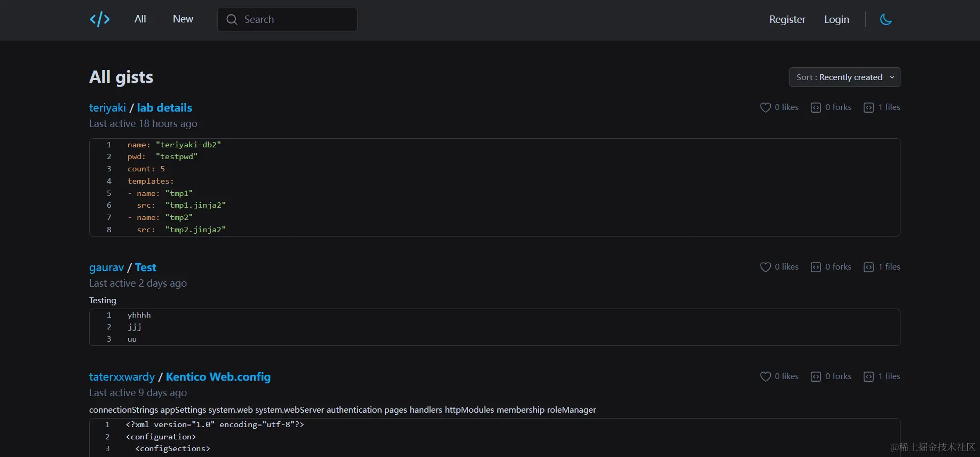Toggle dark mode with the moon icon

tap(886, 20)
